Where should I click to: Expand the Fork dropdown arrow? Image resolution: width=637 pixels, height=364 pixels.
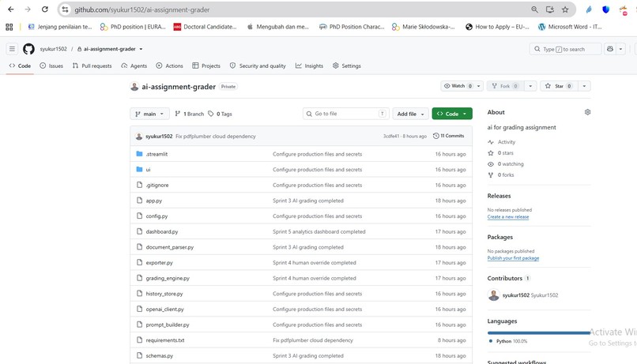pos(530,86)
